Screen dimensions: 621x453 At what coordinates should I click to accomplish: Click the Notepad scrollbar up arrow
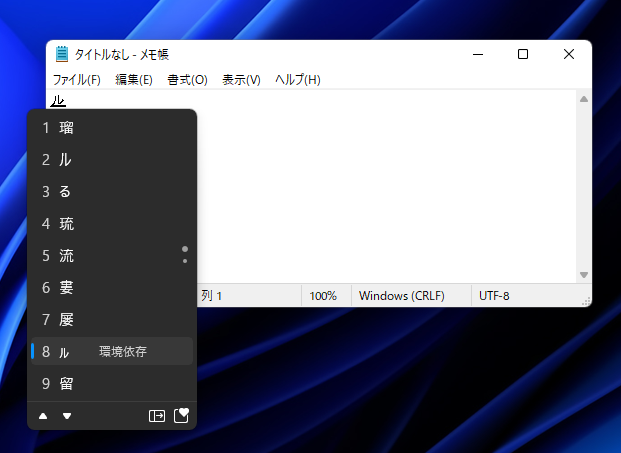coord(584,99)
